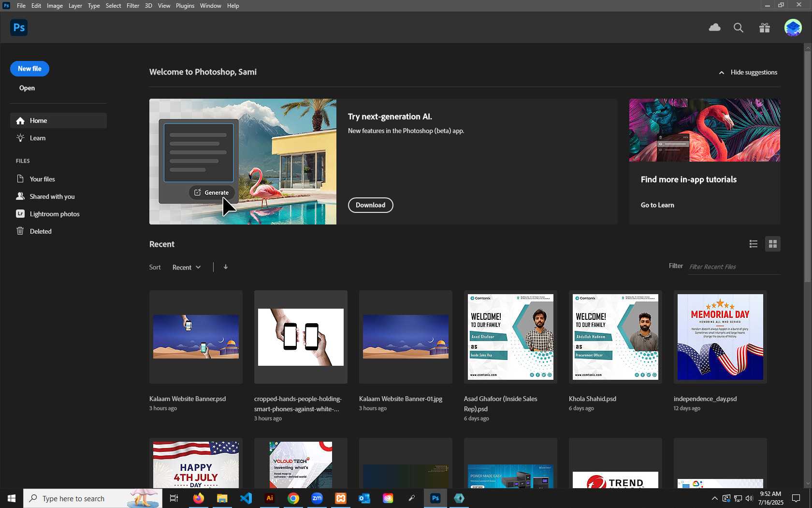This screenshot has height=508, width=812.
Task: Click the taskbar clock showing 9:52 AM
Action: point(770,498)
